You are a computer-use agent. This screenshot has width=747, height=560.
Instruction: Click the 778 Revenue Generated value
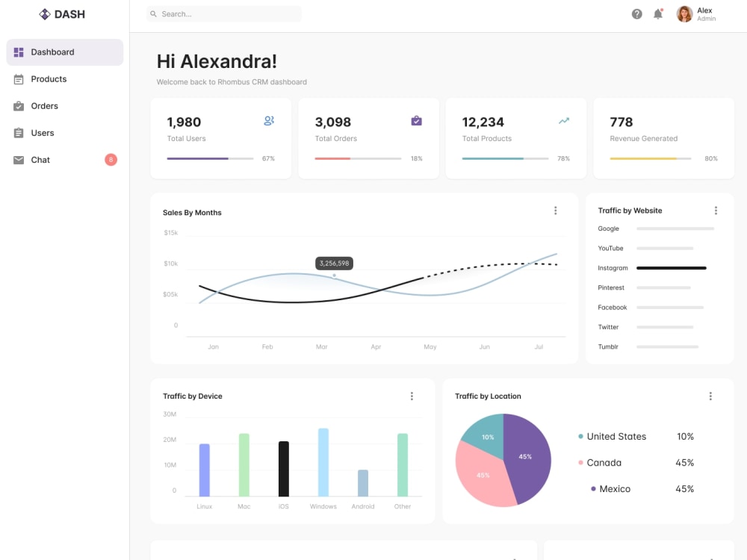(622, 122)
